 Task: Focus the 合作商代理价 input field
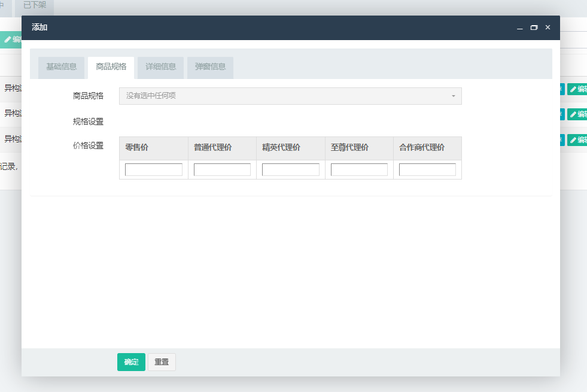point(427,170)
